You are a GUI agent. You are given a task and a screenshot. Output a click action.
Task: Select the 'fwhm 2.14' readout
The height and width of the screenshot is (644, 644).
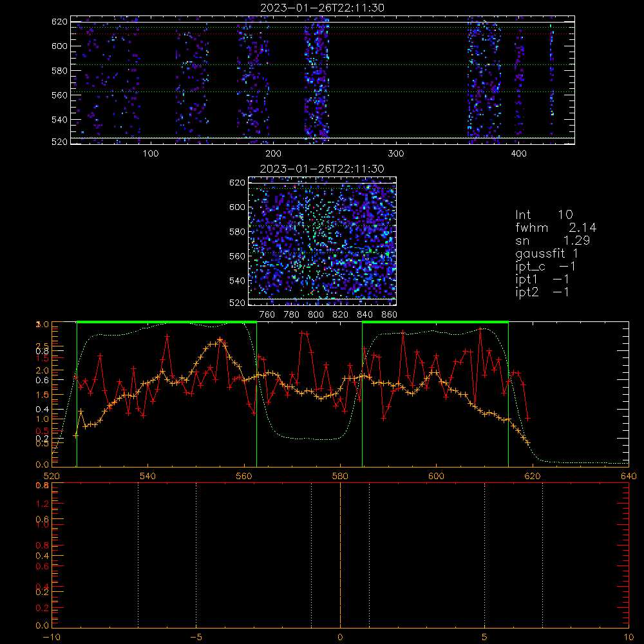pyautogui.click(x=556, y=227)
